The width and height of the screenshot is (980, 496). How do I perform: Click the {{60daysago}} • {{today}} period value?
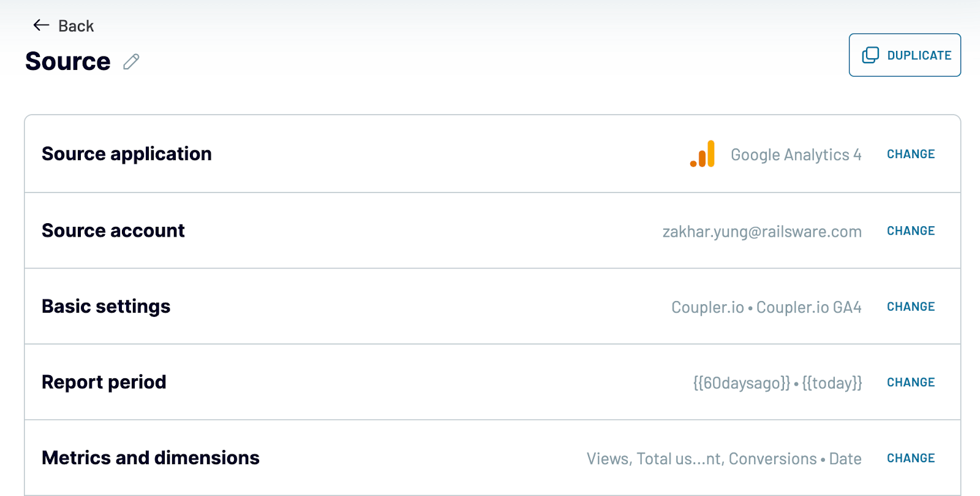(x=777, y=383)
